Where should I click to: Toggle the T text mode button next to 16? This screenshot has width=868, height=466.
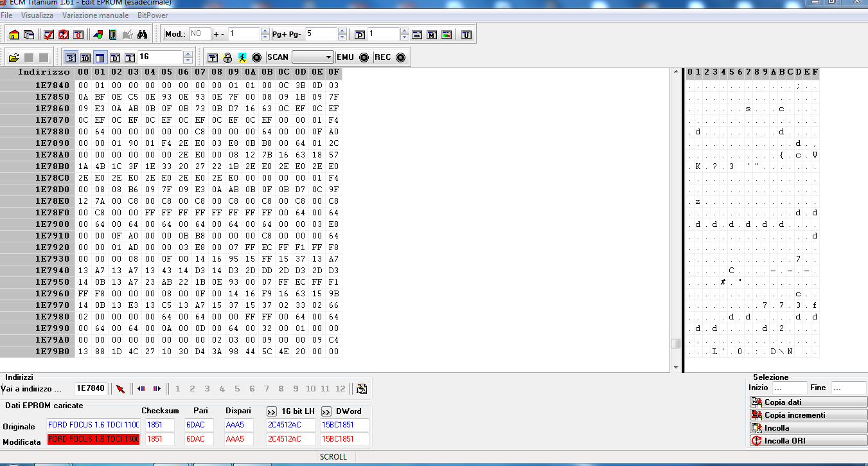pyautogui.click(x=130, y=57)
